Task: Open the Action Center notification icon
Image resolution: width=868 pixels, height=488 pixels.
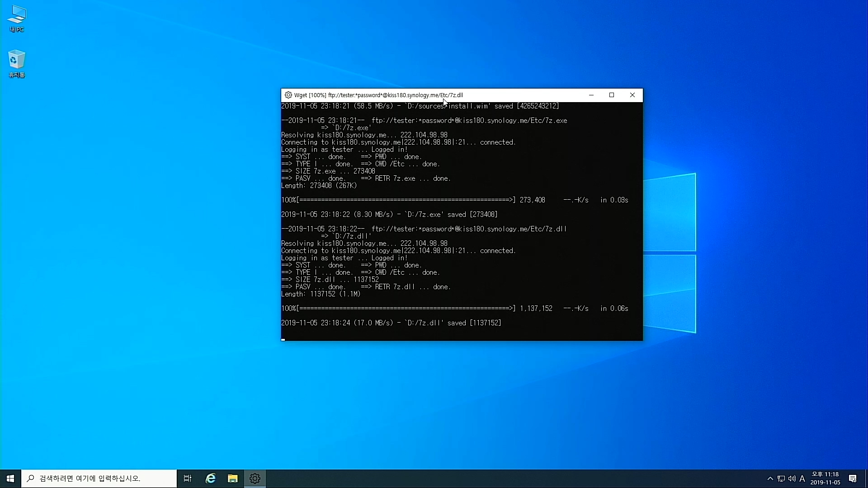Action: point(853,479)
